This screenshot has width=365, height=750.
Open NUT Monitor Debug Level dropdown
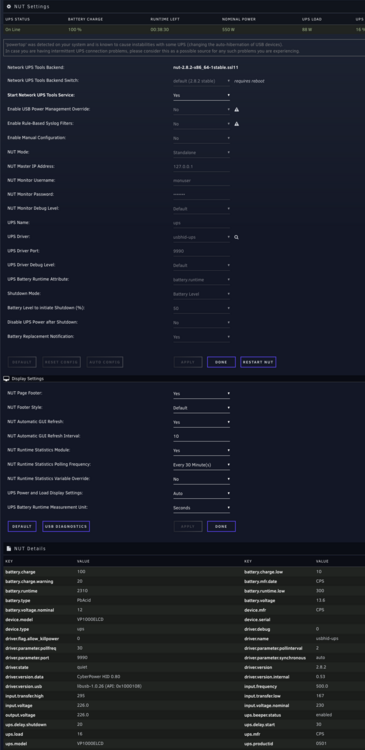(x=201, y=209)
